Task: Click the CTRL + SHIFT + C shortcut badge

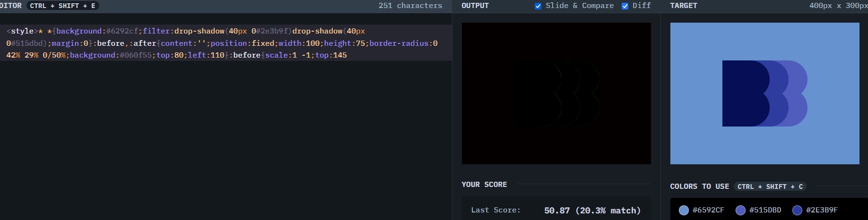Action: 770,186
